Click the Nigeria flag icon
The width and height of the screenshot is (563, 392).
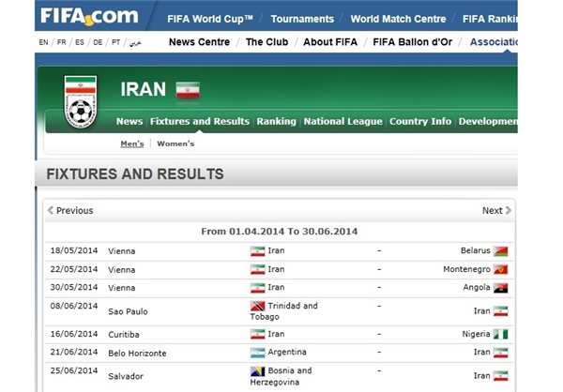(x=500, y=335)
